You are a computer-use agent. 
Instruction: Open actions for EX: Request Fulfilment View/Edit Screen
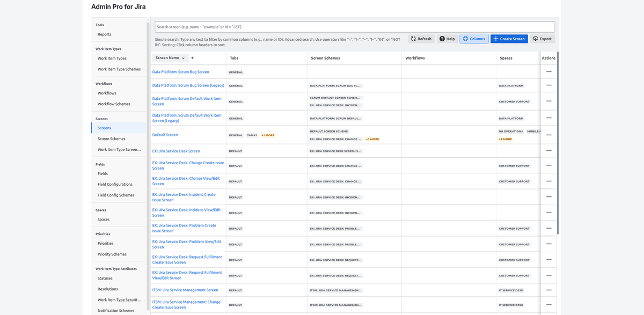click(548, 275)
